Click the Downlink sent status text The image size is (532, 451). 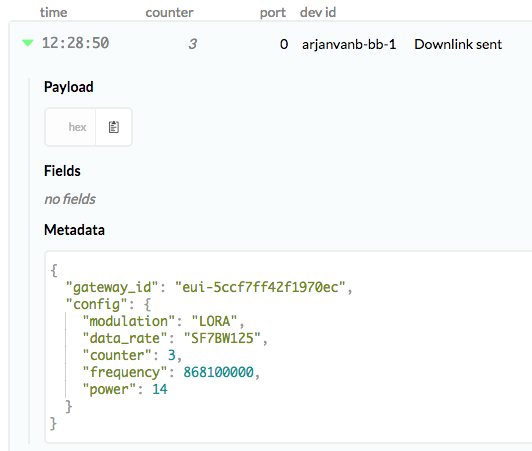coord(458,44)
